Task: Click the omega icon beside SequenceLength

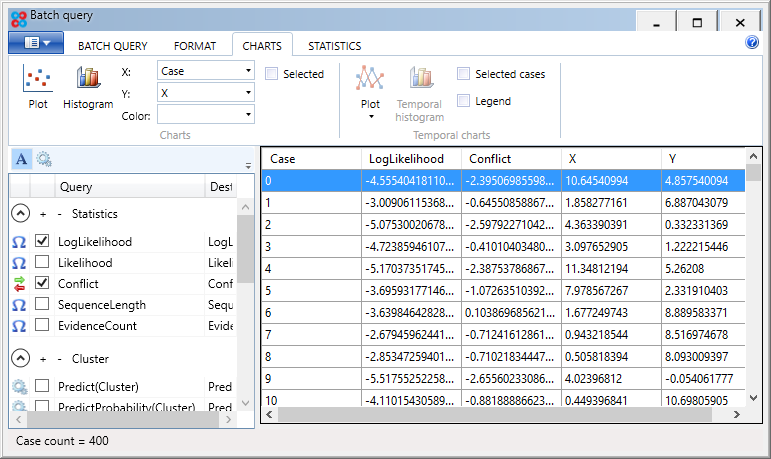Action: (19, 305)
